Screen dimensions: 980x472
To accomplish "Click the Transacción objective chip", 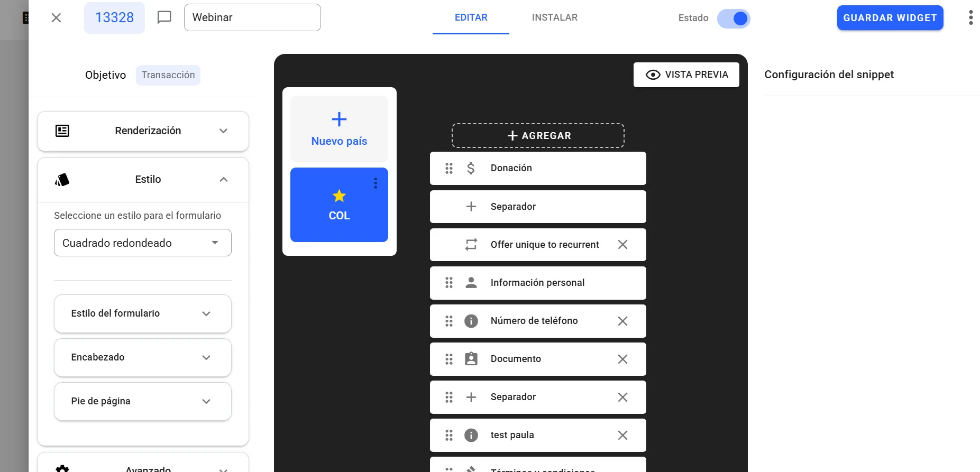I will pos(168,75).
